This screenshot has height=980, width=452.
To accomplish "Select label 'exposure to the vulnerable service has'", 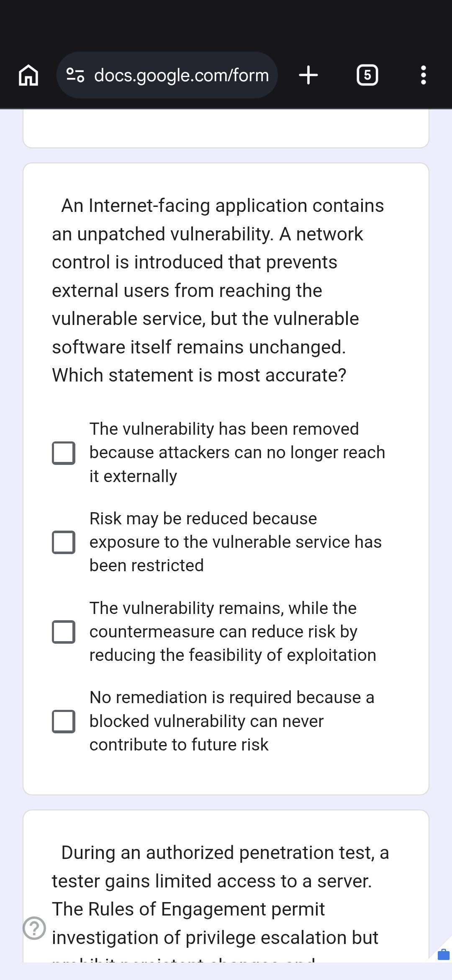I will coord(235,542).
